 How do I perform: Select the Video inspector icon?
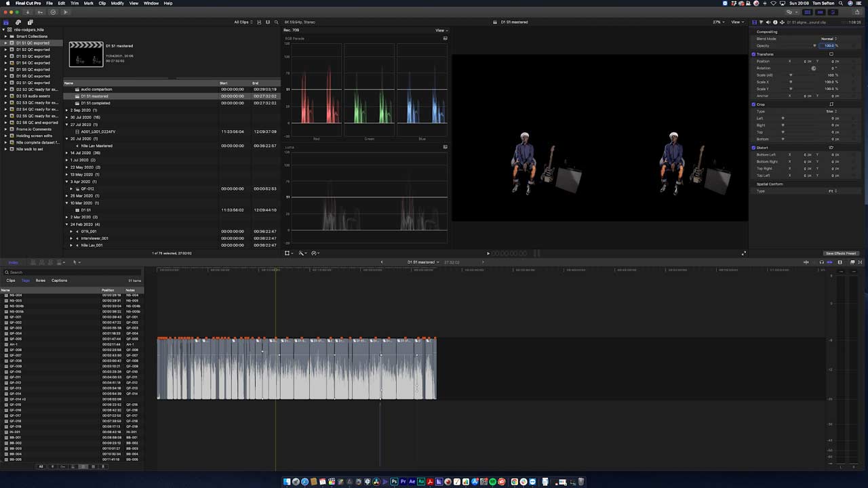pyautogui.click(x=754, y=22)
